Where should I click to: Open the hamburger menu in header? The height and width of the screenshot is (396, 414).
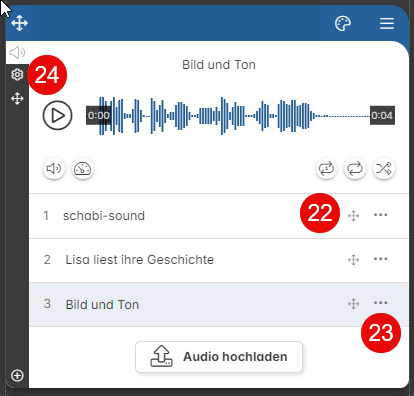coord(387,24)
